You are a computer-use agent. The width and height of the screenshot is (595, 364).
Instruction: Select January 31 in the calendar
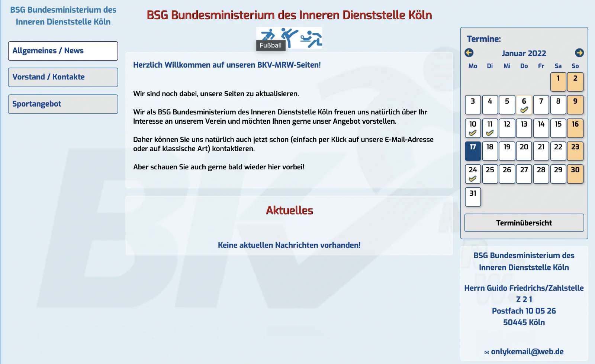473,197
